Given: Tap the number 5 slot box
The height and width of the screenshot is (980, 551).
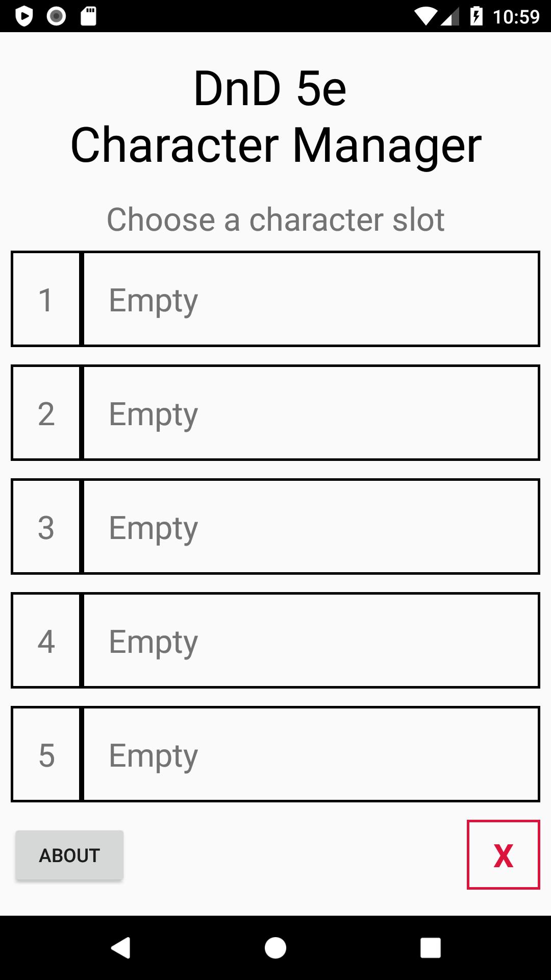Looking at the screenshot, I should [x=46, y=754].
